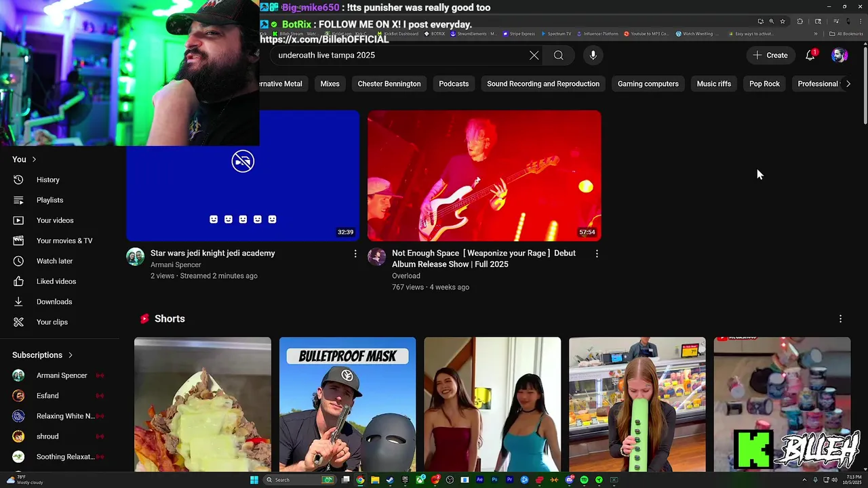
Task: Bookmark this page with the star icon
Action: [x=783, y=22]
